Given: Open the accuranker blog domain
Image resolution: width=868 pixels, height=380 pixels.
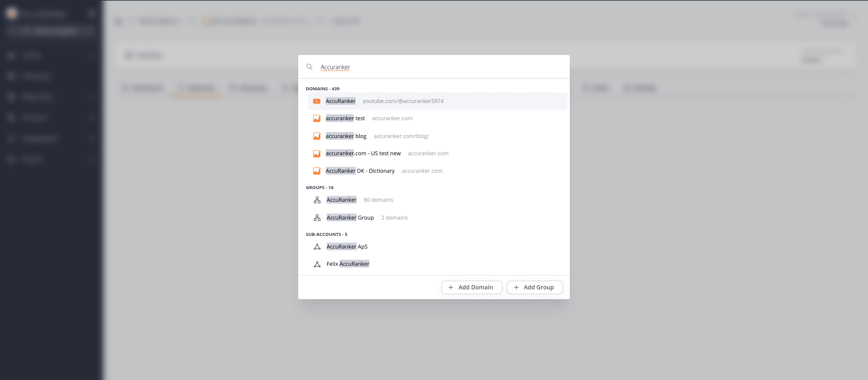Looking at the screenshot, I should (x=437, y=136).
